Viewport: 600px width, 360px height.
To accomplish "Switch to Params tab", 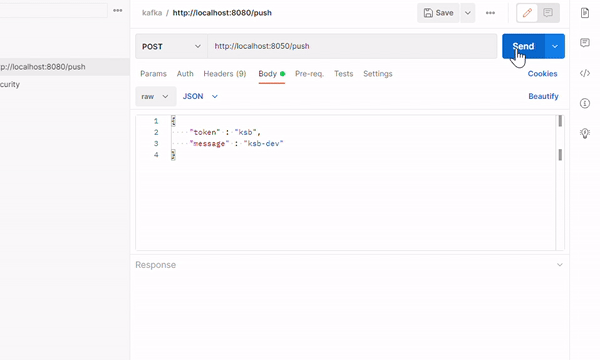I will [x=153, y=74].
